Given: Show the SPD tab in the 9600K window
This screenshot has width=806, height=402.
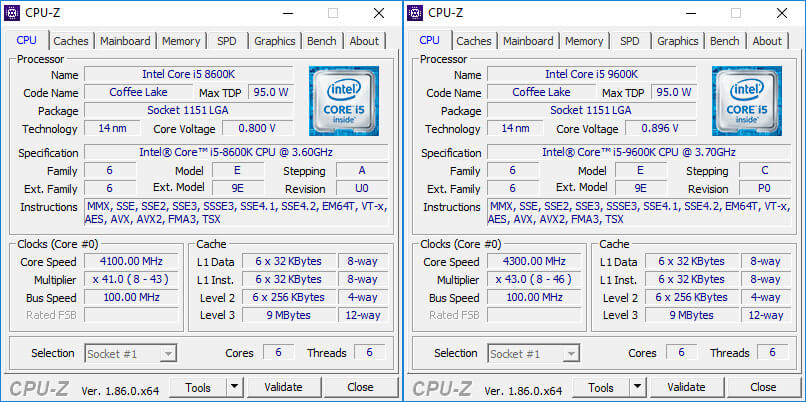Looking at the screenshot, I should pyautogui.click(x=630, y=41).
